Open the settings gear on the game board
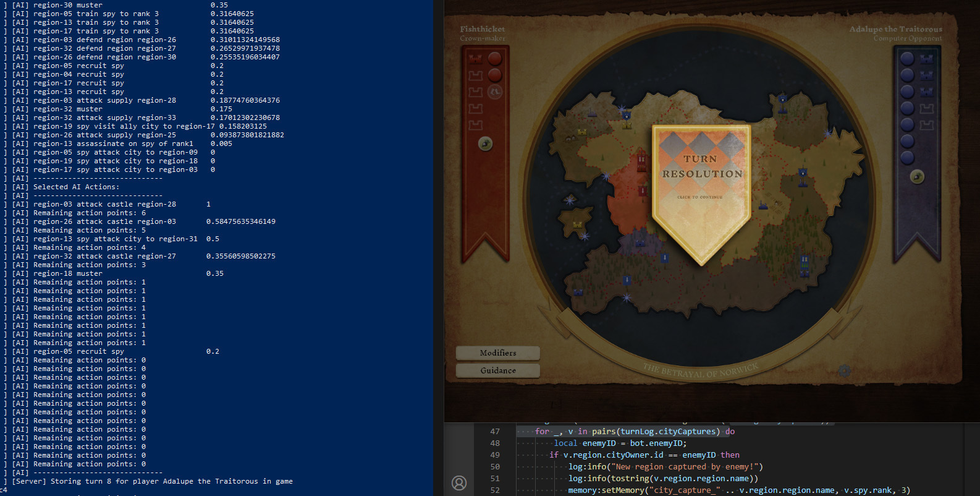 (x=844, y=370)
